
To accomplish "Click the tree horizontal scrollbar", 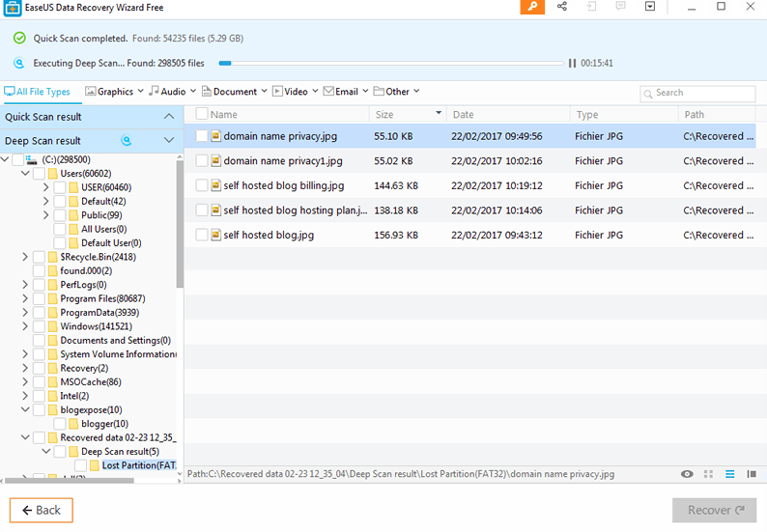I will click(69, 480).
